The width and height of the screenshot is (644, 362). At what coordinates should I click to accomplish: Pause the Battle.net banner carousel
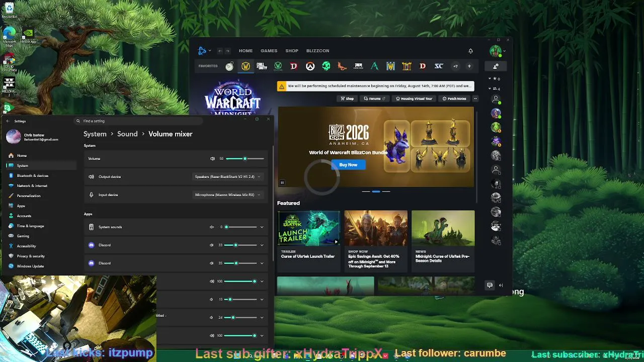(282, 183)
